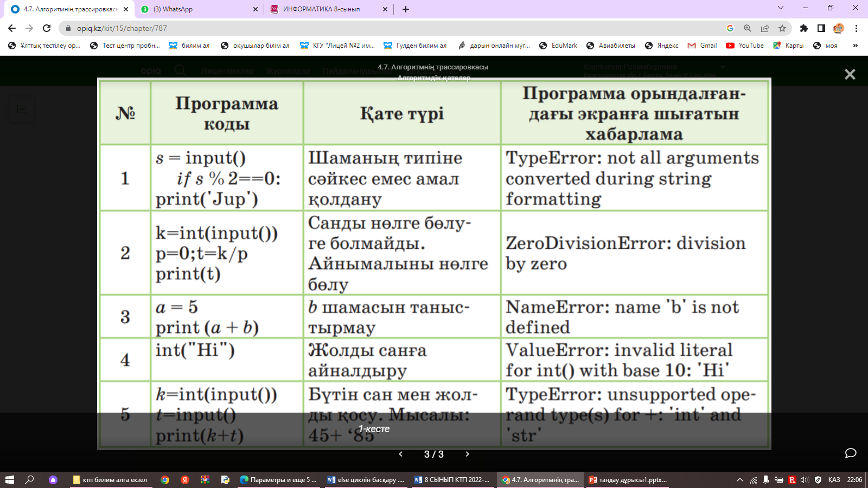Click the address bar showing opiq.kz URL

point(380,28)
